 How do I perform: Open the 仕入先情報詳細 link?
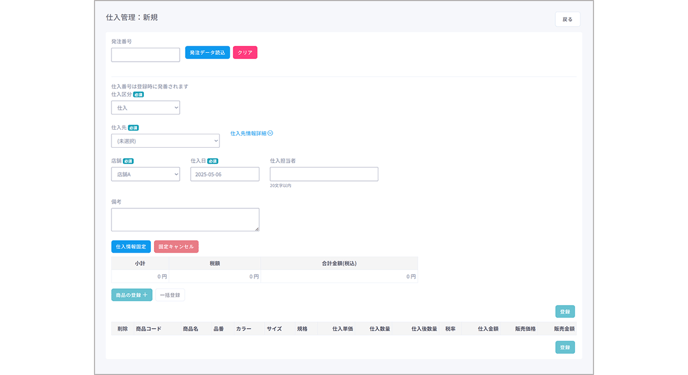[251, 133]
